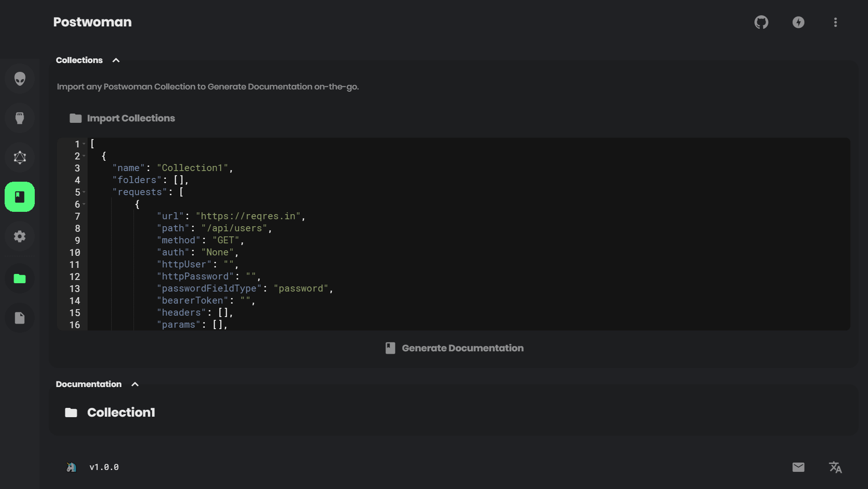Click line number 10 in editor gutter
This screenshot has height=489, width=868.
point(75,253)
